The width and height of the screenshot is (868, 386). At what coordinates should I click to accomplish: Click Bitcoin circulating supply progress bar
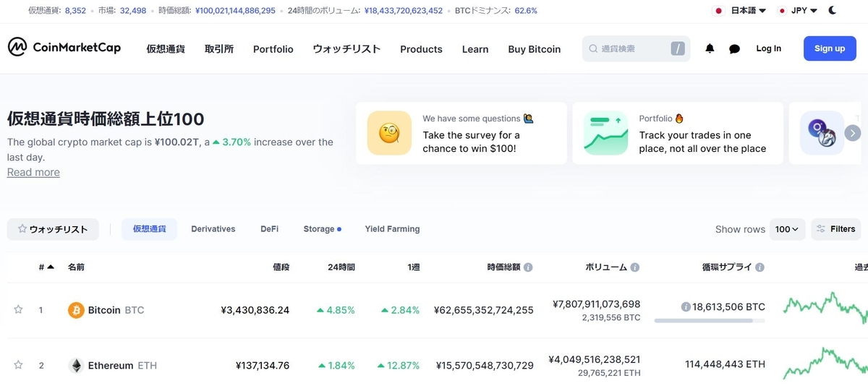(x=709, y=320)
